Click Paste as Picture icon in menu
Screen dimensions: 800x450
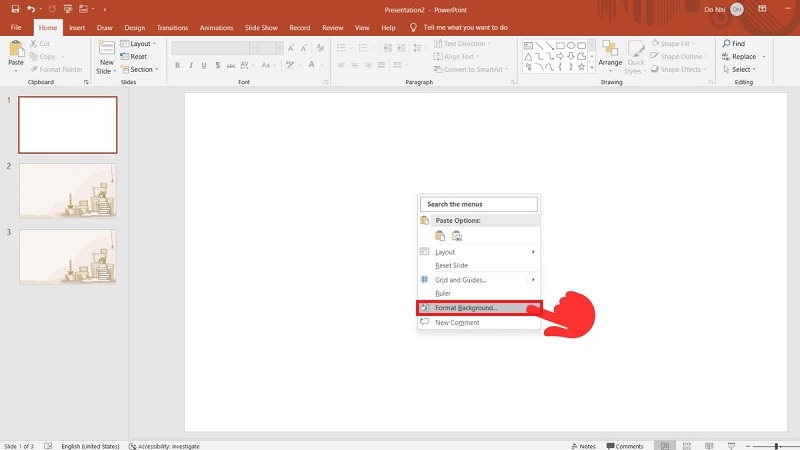click(457, 236)
